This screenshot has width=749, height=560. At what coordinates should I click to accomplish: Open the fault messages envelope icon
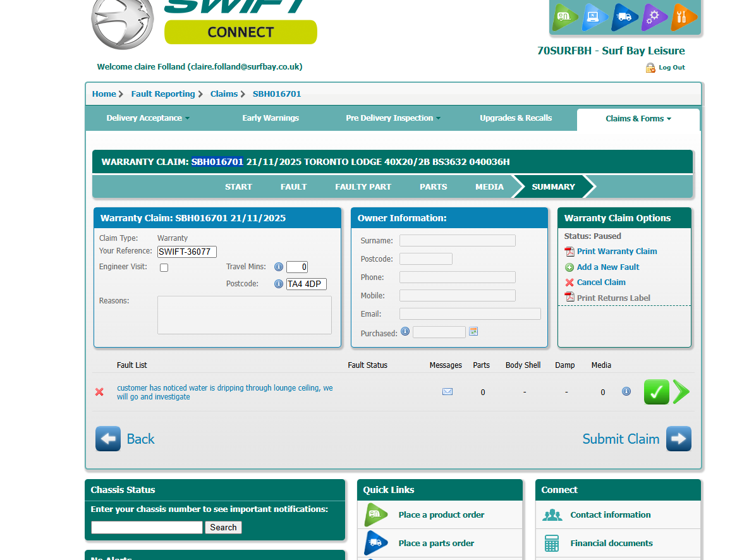448,392
